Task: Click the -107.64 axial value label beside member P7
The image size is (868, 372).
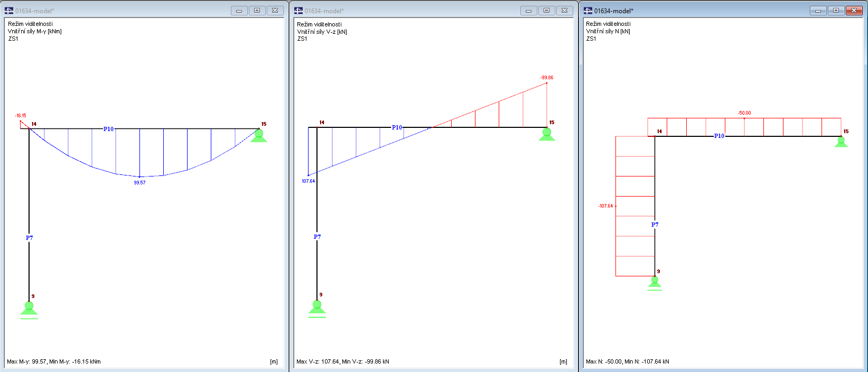Action: point(605,206)
